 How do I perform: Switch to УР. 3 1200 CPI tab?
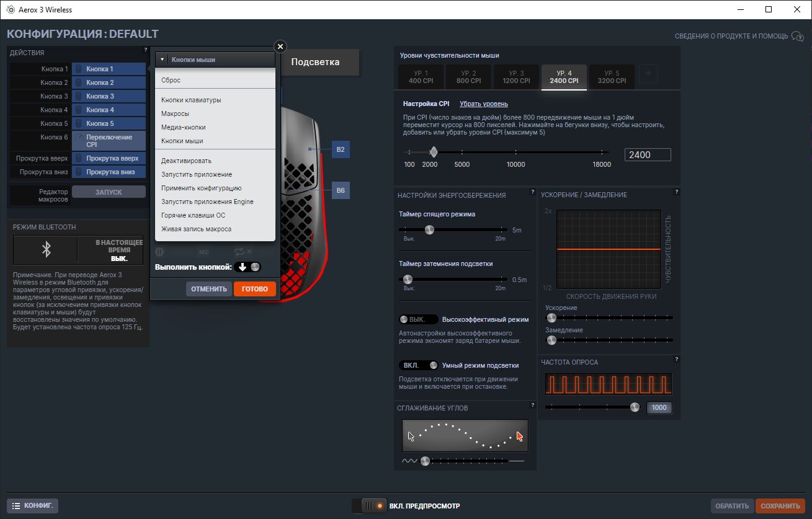tap(516, 77)
